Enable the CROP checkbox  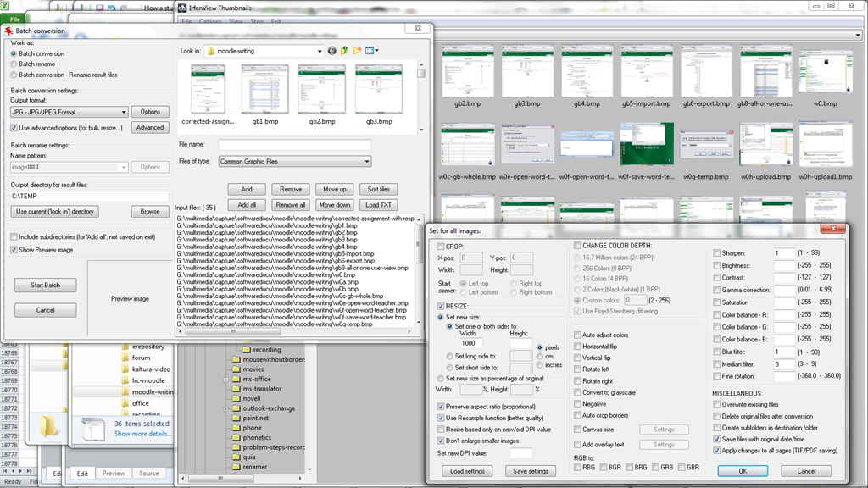[441, 246]
